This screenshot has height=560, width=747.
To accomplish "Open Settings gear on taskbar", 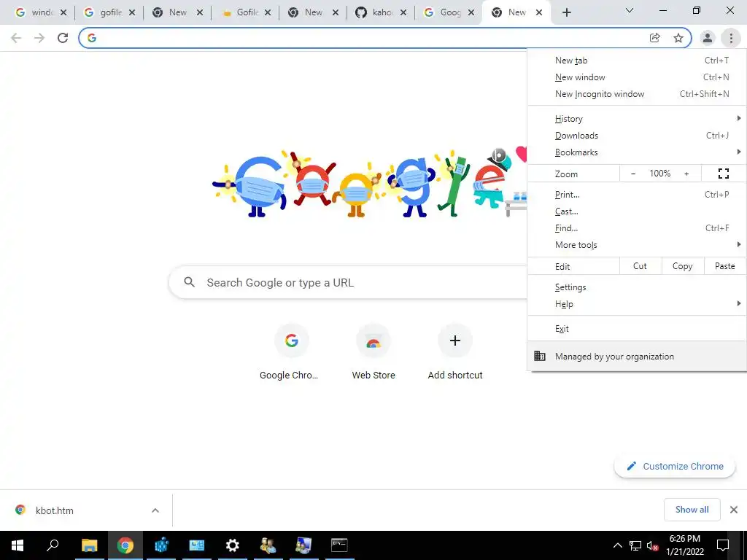I will tap(232, 545).
